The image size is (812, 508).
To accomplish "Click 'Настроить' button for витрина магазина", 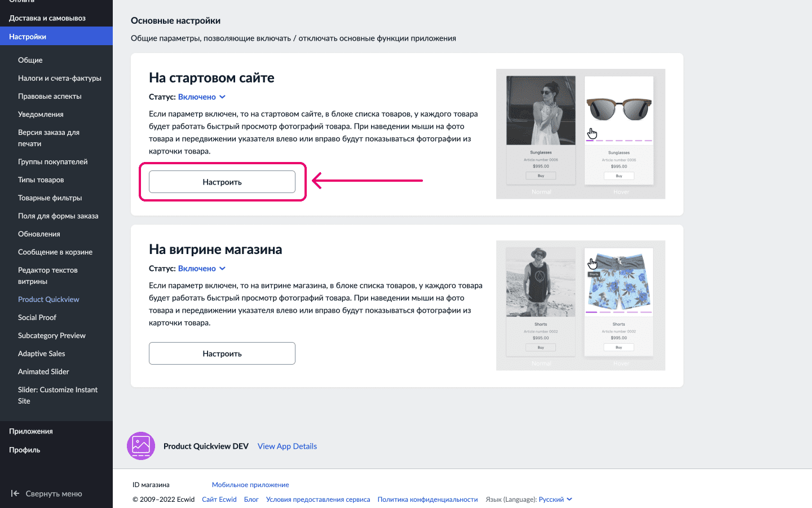I will pyautogui.click(x=222, y=353).
